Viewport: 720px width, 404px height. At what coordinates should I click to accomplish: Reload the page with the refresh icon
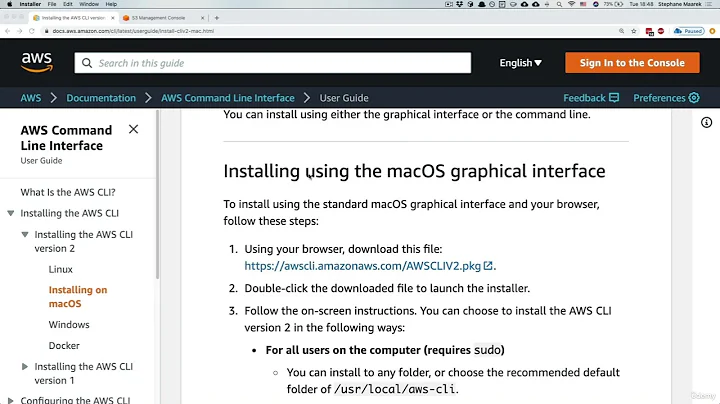point(32,31)
